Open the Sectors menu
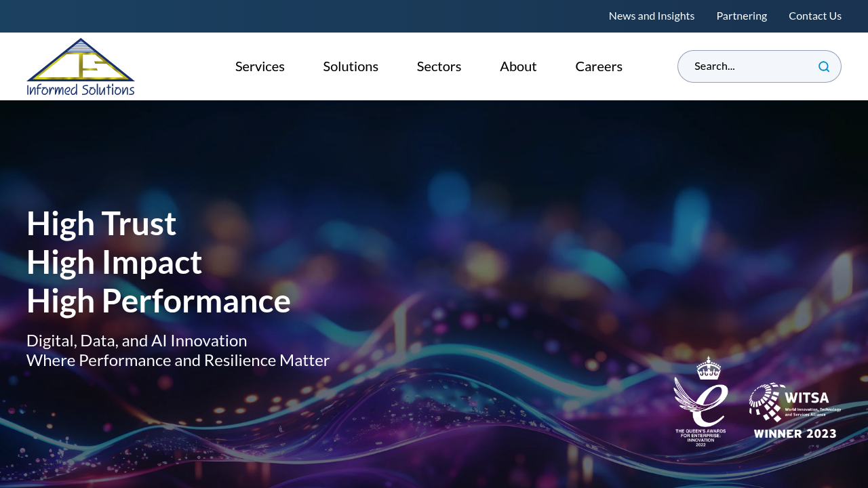Image resolution: width=868 pixels, height=488 pixels. click(439, 66)
